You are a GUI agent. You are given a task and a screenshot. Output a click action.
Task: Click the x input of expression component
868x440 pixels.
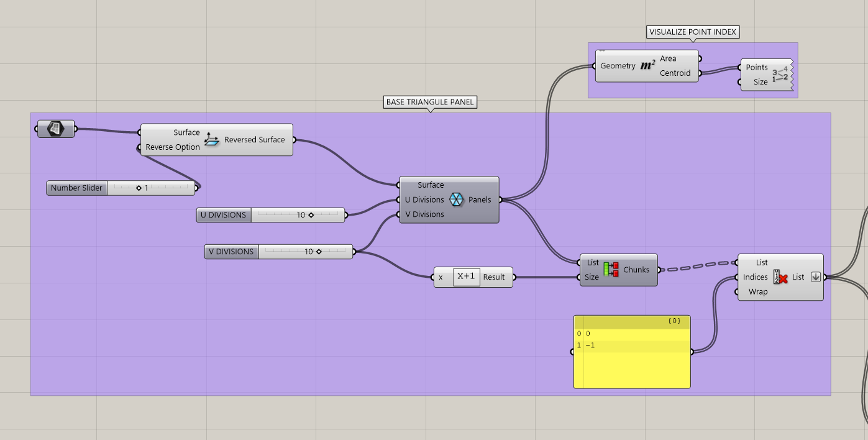(x=441, y=277)
